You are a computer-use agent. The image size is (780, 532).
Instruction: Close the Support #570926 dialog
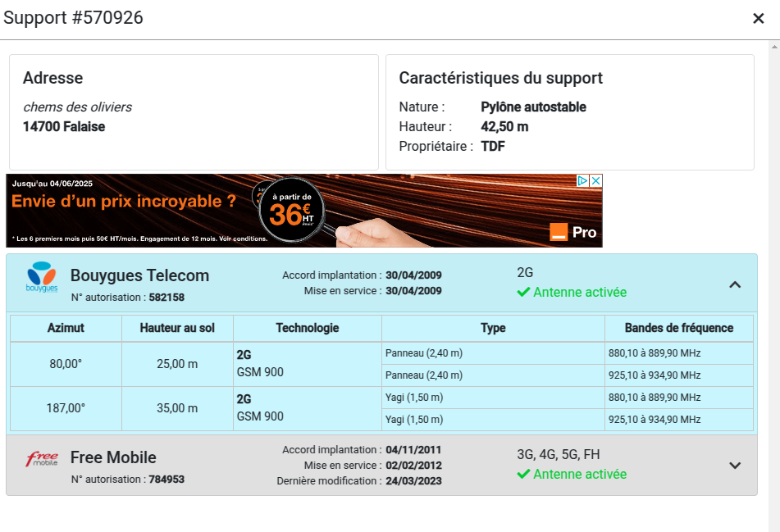pyautogui.click(x=758, y=19)
